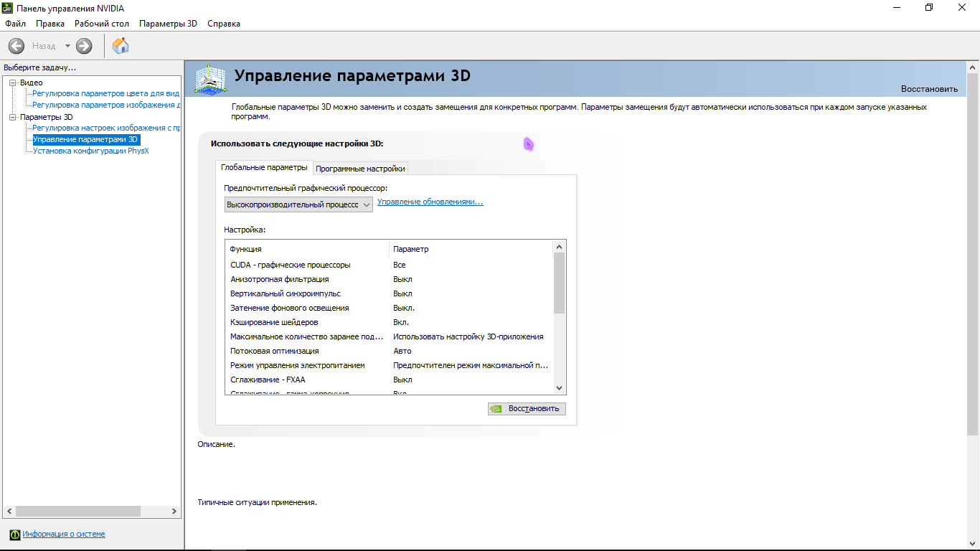
Task: Select Режим управления электропитанием row
Action: tap(390, 365)
